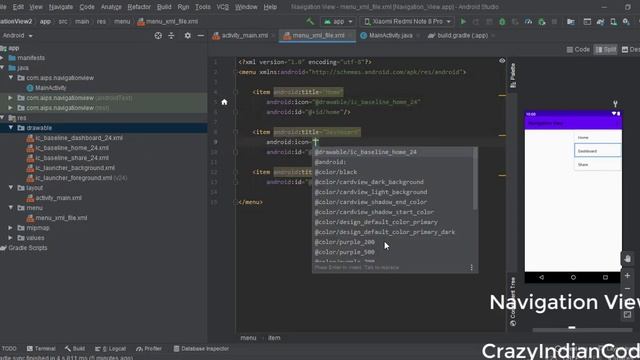Choose @color/cardview_dark_background suggestion
The height and width of the screenshot is (360, 640).
[393, 182]
